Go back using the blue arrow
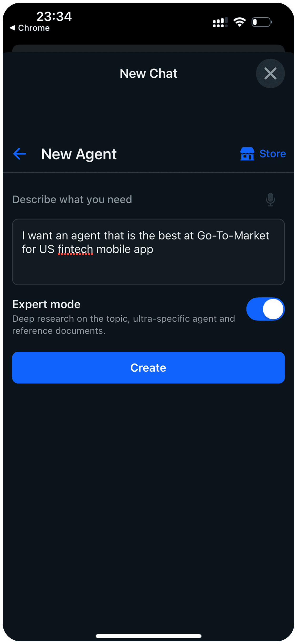 20,154
